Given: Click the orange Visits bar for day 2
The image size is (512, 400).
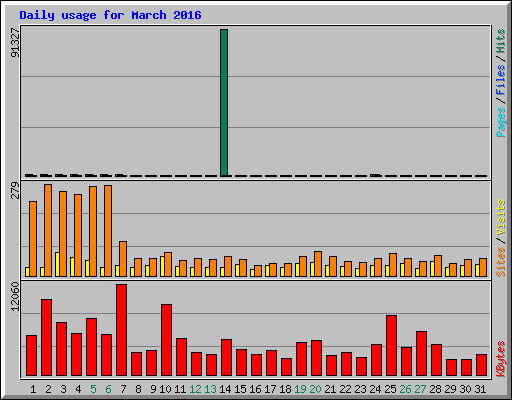Looking at the screenshot, I should [x=48, y=230].
